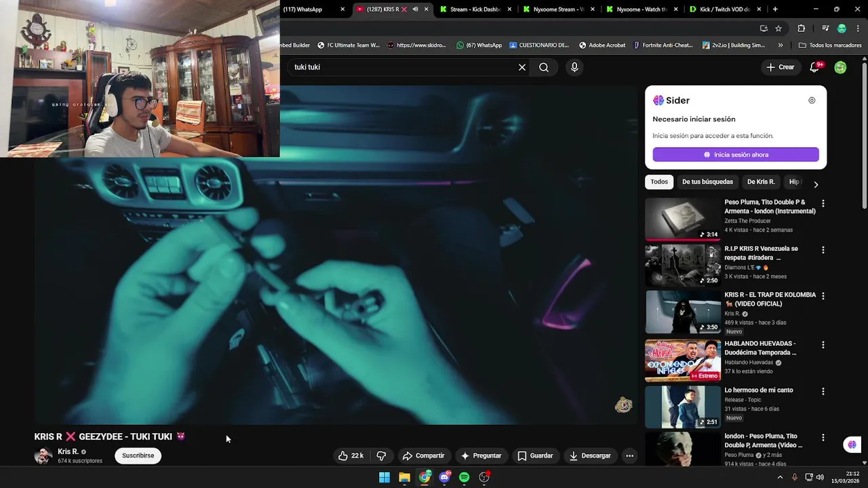
Task: Open Windows Start menu
Action: tap(384, 477)
